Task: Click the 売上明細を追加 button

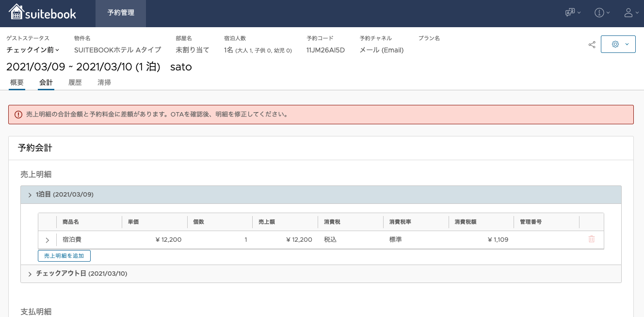Action: (64, 256)
